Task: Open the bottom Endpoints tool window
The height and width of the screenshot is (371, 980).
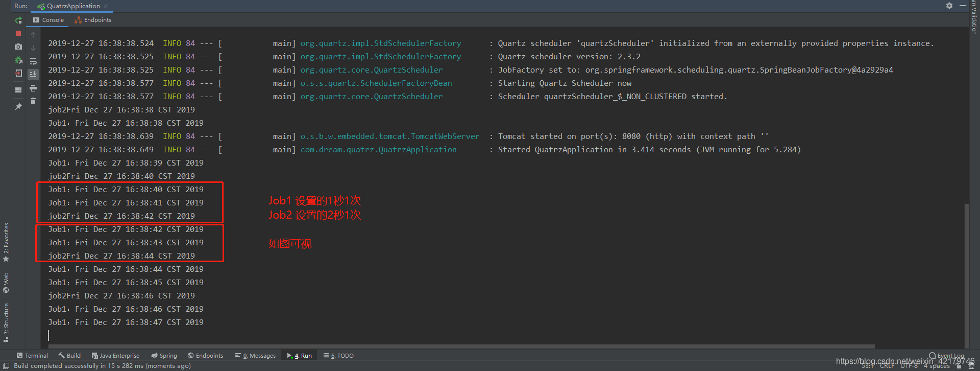Action: point(205,356)
